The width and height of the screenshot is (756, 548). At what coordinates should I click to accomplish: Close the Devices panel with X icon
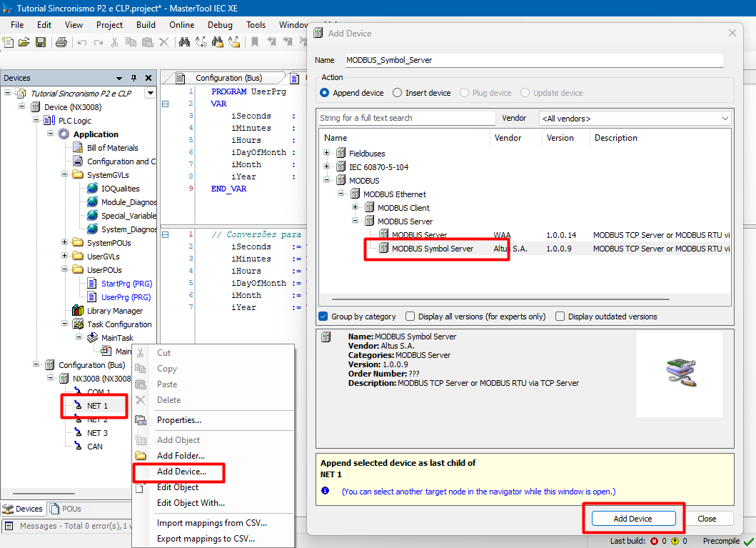click(148, 78)
